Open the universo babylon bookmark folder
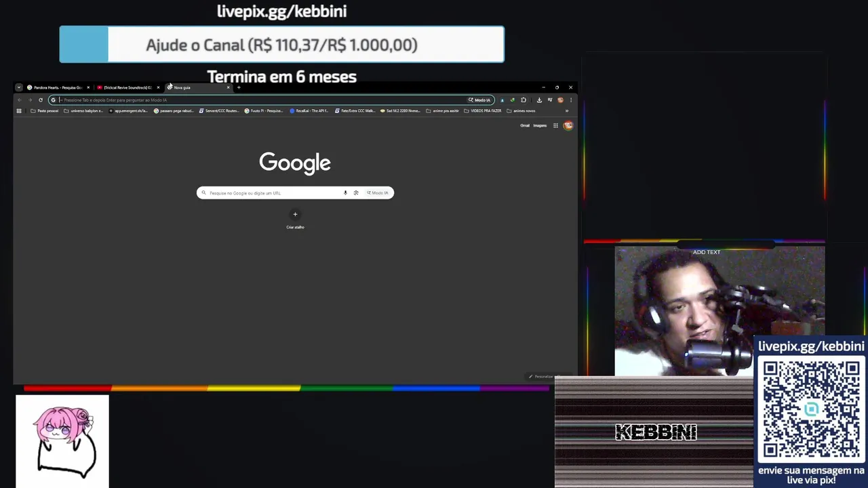Screen dimensions: 868x488 coord(83,110)
